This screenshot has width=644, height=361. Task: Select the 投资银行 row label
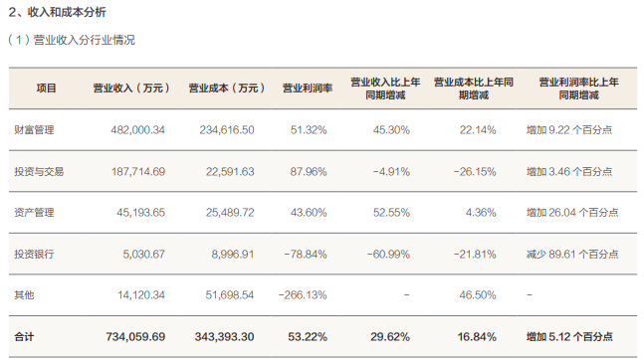(x=34, y=254)
